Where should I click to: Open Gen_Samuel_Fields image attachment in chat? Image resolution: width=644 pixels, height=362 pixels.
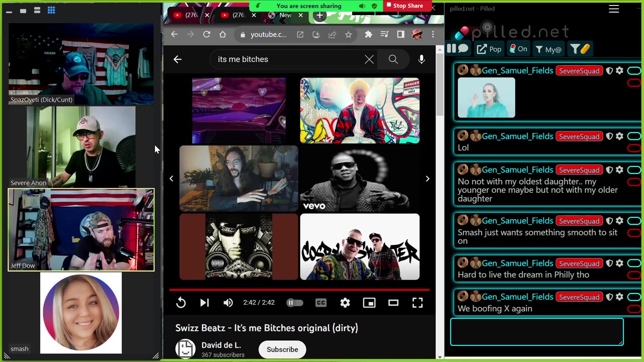(487, 98)
